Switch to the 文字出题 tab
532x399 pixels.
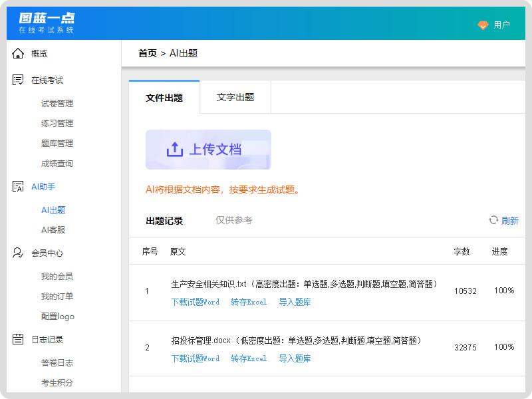pos(235,97)
